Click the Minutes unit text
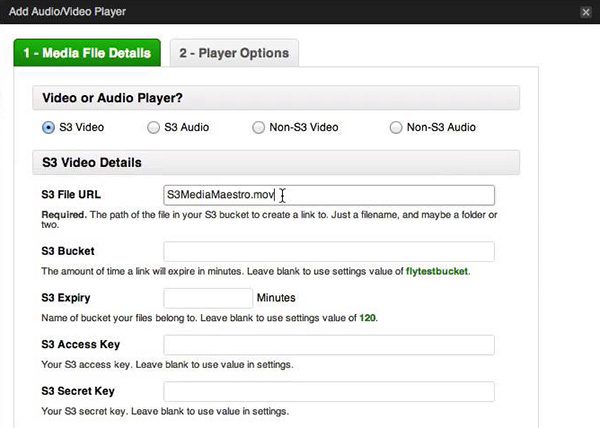600x428 pixels. (276, 298)
